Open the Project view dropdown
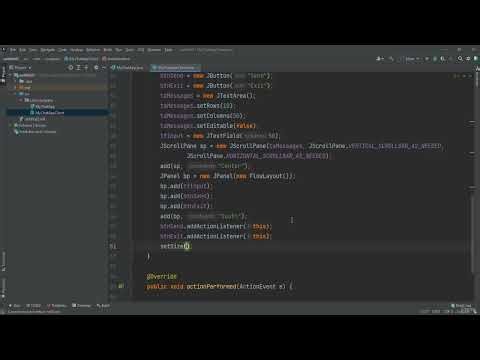Image resolution: width=480 pixels, height=360 pixels. pos(21,68)
